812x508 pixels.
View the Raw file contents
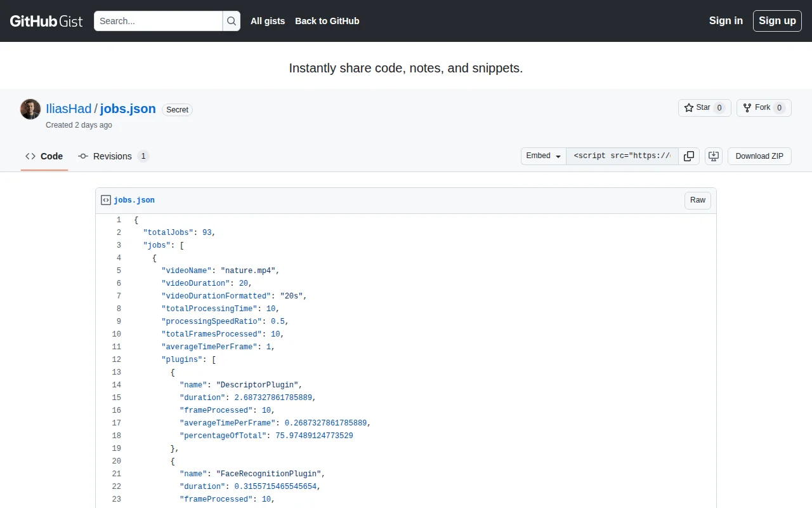(698, 201)
